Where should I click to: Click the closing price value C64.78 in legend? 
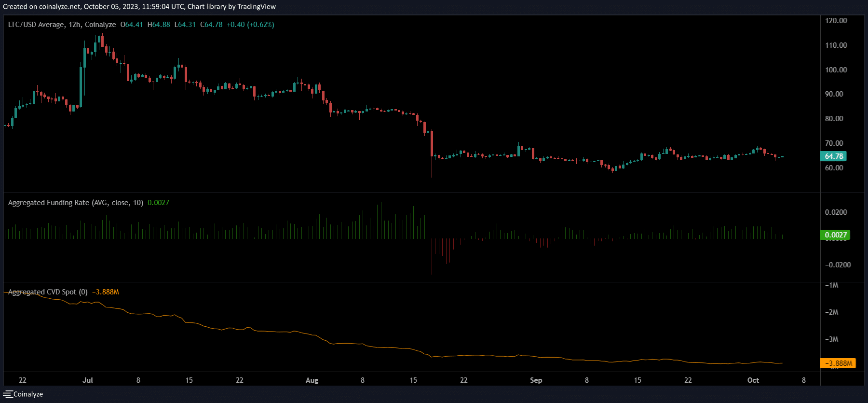pyautogui.click(x=211, y=25)
